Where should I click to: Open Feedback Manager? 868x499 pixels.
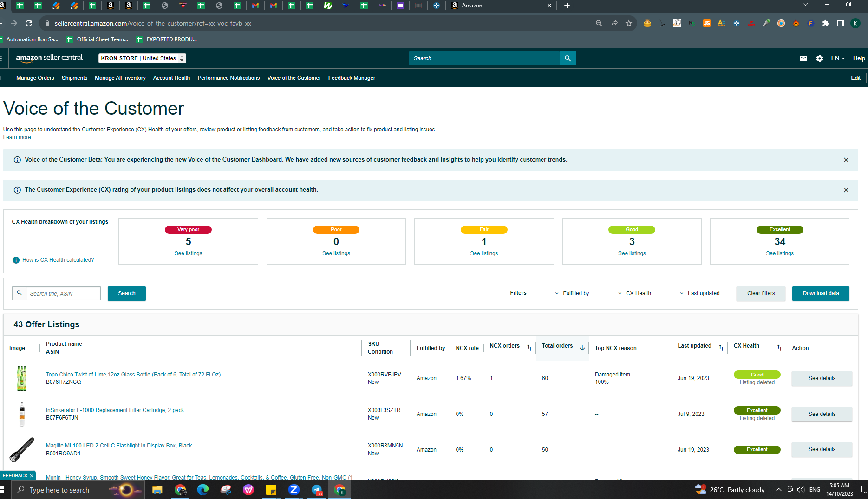point(352,78)
